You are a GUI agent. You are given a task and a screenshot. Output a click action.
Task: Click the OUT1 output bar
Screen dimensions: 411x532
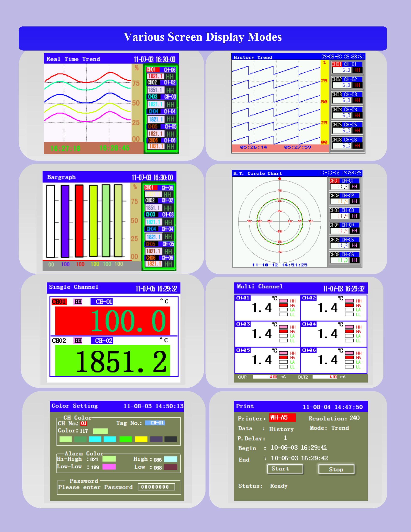pos(265,377)
